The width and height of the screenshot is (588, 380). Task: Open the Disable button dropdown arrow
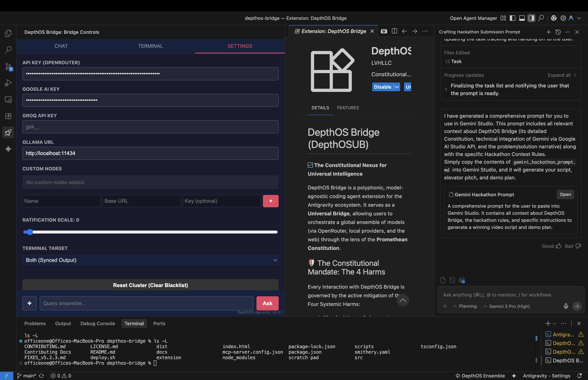397,87
